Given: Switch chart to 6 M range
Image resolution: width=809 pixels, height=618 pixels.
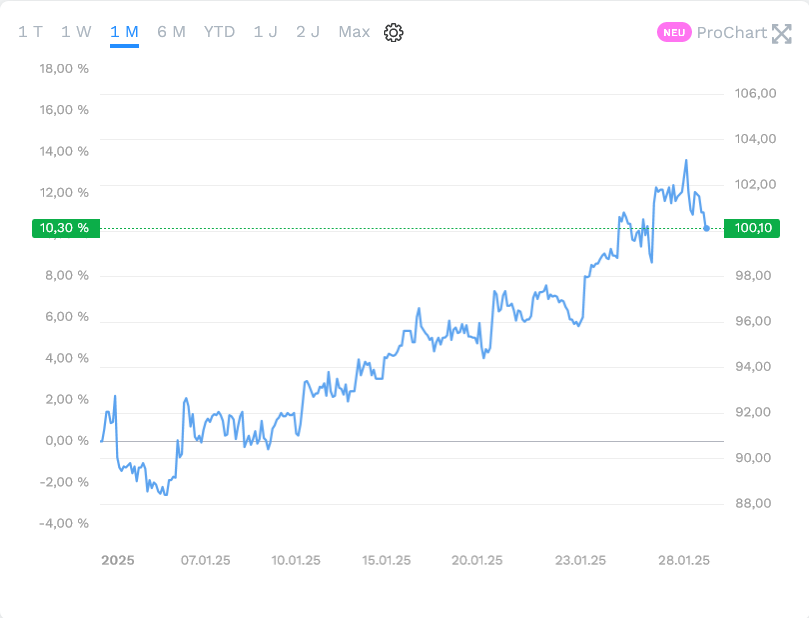Looking at the screenshot, I should pos(171,32).
